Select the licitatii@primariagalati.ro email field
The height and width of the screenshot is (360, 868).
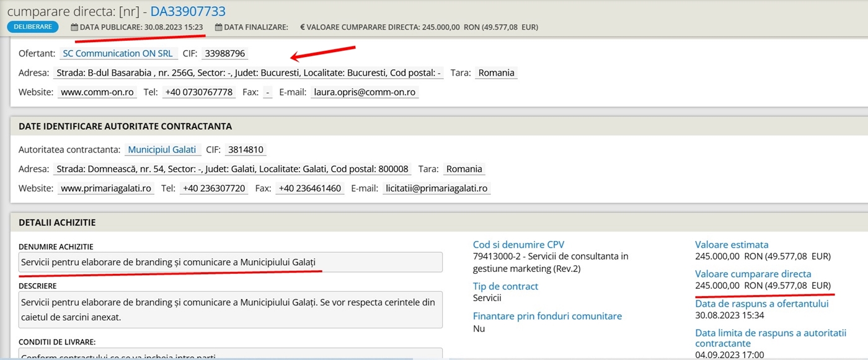436,188
